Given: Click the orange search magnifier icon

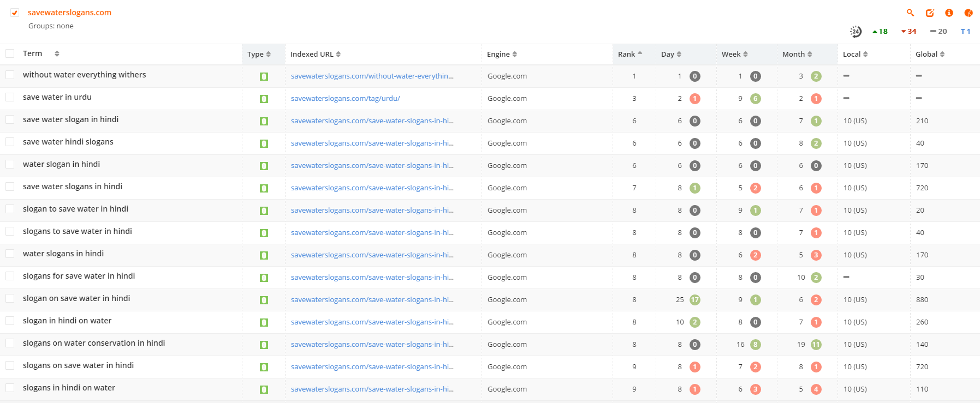Looking at the screenshot, I should [910, 13].
